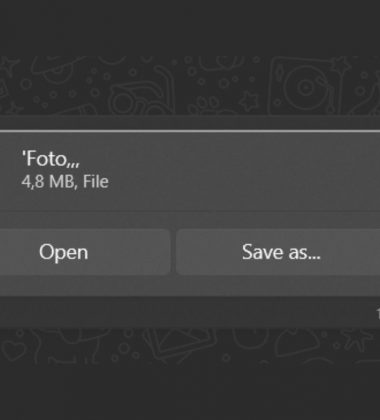The image size is (380, 420).
Task: Open the received Foto file
Action: click(85, 252)
